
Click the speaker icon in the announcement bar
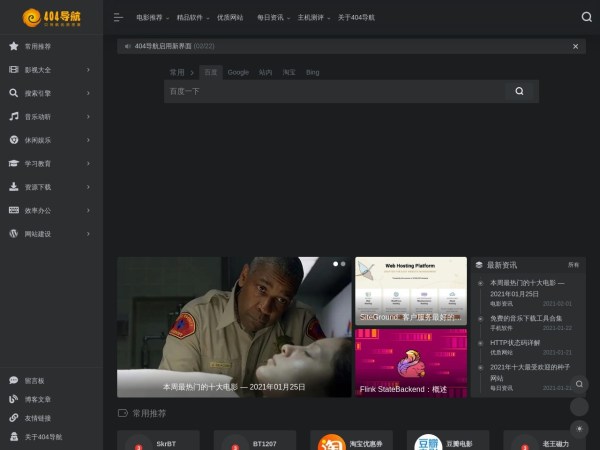click(127, 46)
